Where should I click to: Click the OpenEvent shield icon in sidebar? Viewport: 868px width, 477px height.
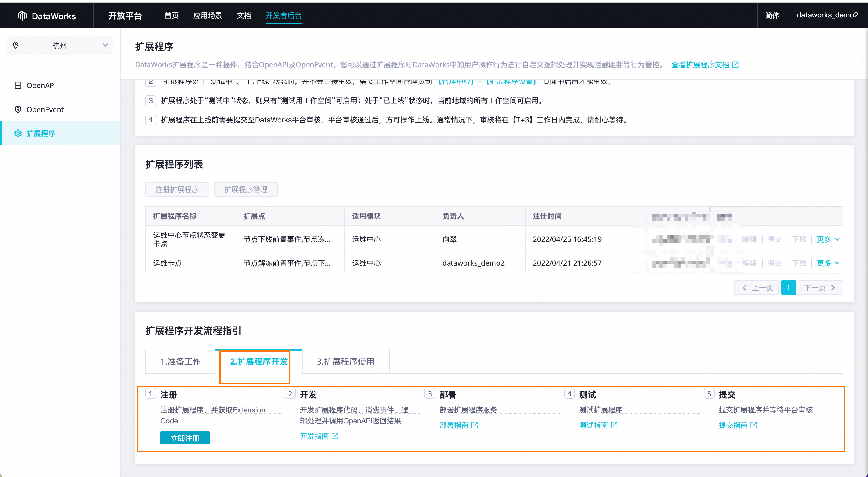18,109
